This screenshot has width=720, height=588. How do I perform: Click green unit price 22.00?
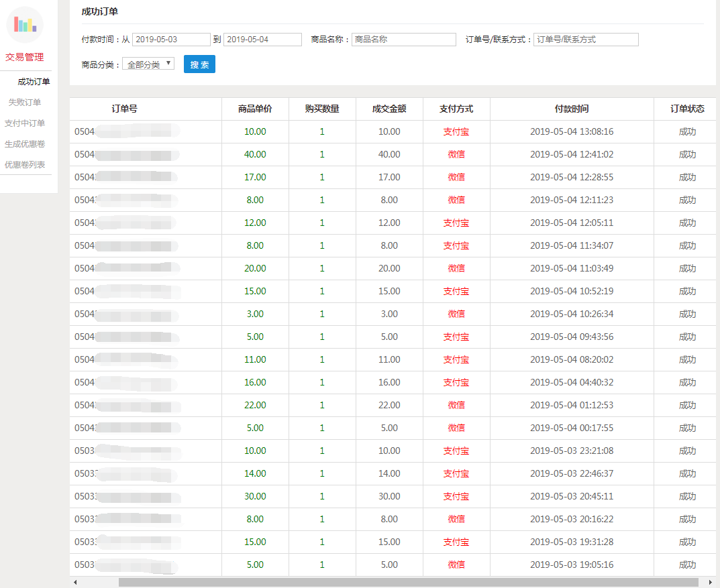255,405
